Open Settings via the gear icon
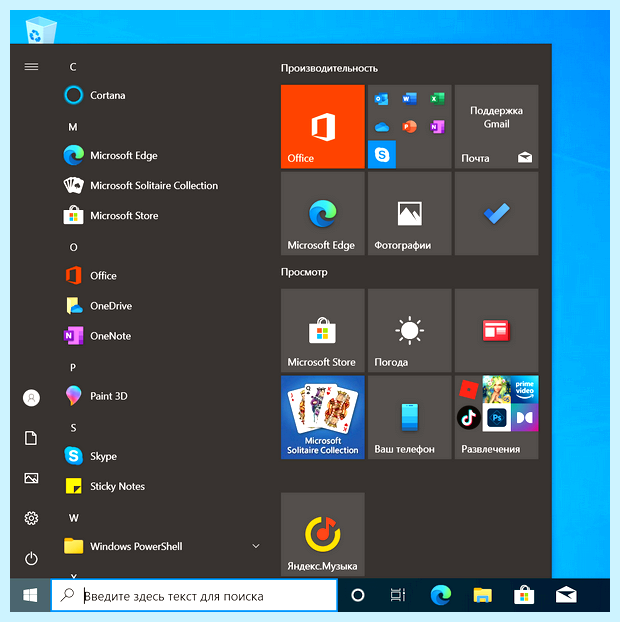Viewport: 620px width, 622px height. (x=31, y=518)
